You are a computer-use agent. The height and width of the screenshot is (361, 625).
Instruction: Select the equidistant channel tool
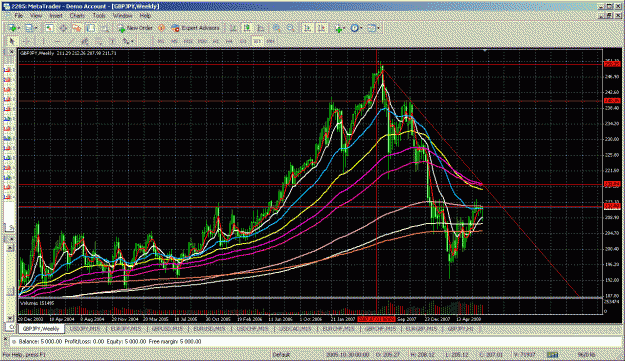pos(85,41)
